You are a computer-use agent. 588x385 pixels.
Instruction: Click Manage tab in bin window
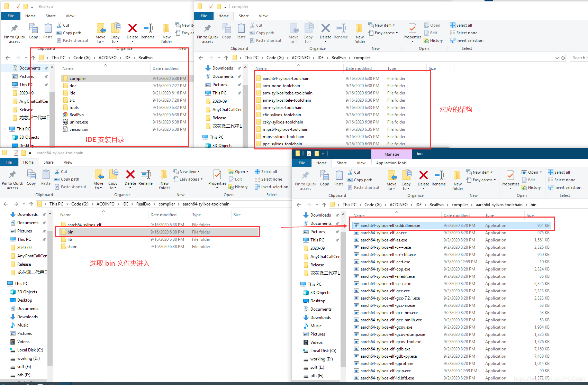tap(392, 154)
